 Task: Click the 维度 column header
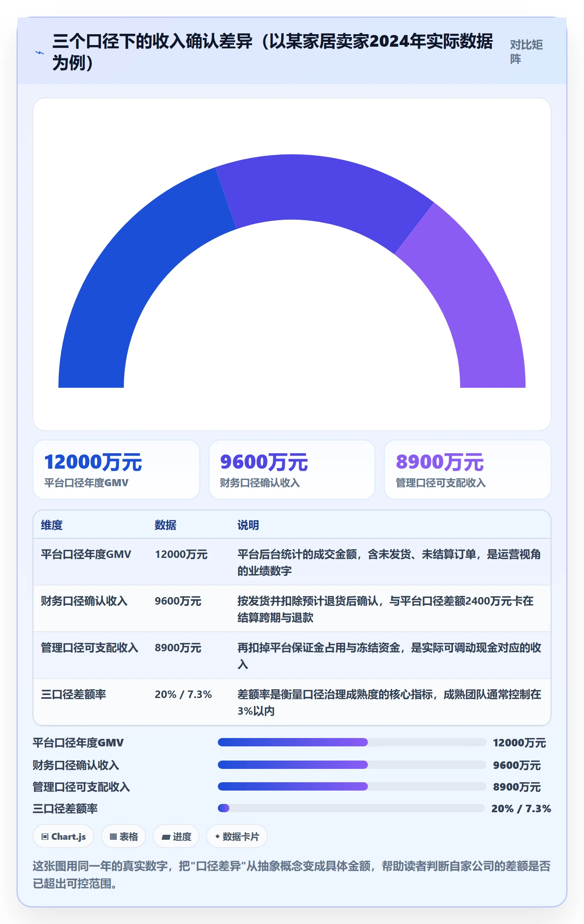click(52, 525)
